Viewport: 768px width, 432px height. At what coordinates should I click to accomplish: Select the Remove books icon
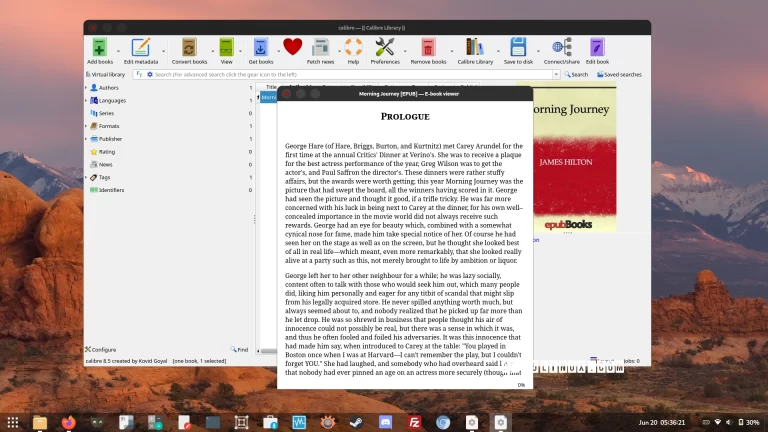pos(428,48)
